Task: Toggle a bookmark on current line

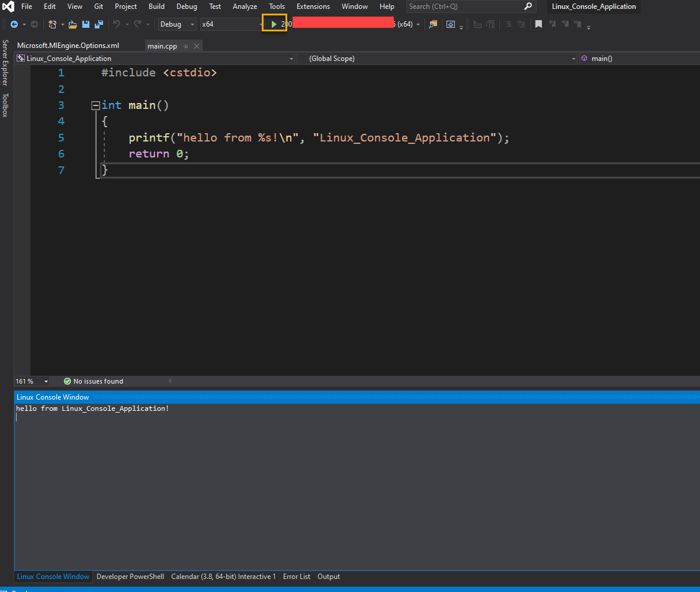Action: (539, 24)
